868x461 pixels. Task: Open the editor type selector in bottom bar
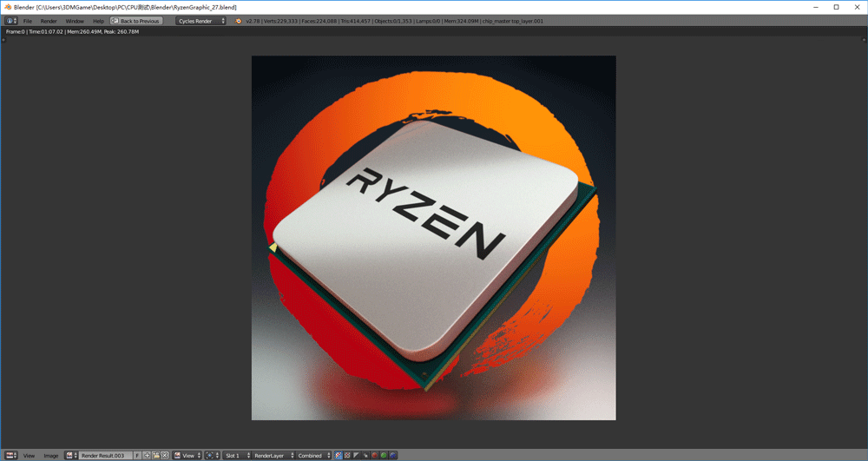[x=11, y=455]
